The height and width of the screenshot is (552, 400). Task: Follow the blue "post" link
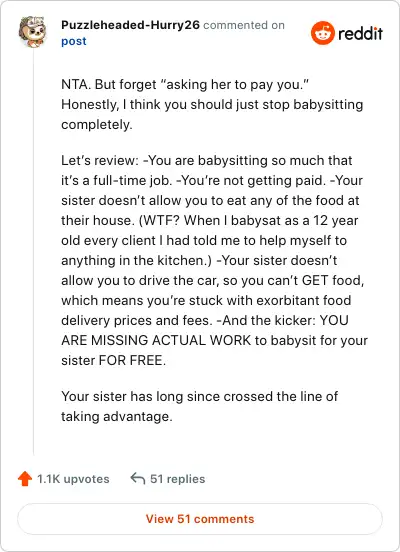coord(74,41)
